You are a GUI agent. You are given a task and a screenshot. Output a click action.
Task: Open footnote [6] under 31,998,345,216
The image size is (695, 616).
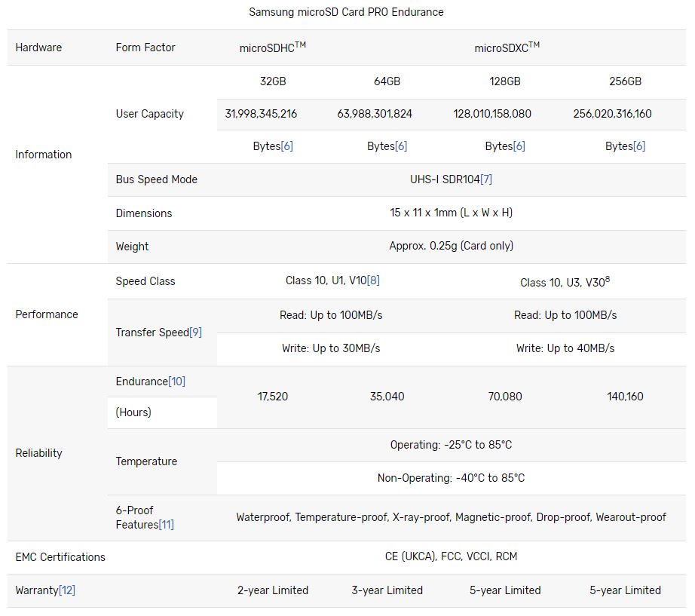pos(287,146)
